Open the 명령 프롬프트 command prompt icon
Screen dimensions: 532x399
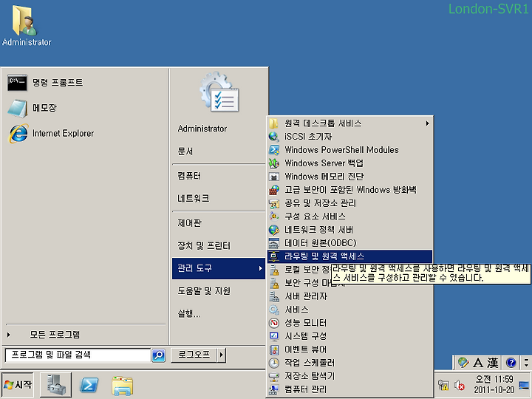[17, 83]
